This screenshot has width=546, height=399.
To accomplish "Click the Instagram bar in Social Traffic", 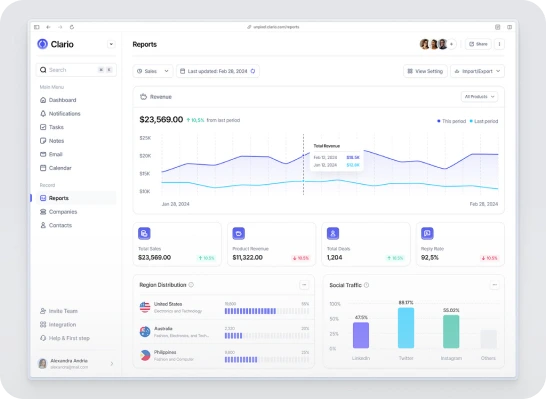I will click(x=451, y=331).
